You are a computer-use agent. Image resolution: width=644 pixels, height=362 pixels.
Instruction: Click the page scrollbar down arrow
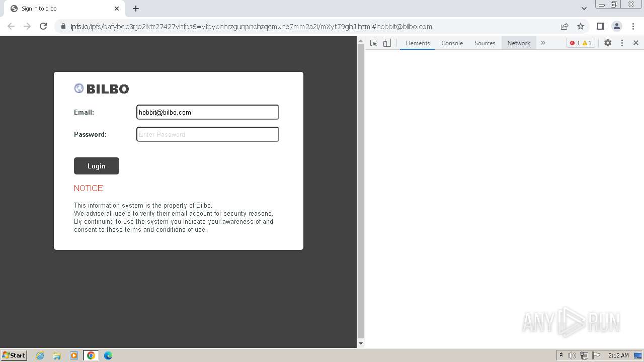(360, 343)
